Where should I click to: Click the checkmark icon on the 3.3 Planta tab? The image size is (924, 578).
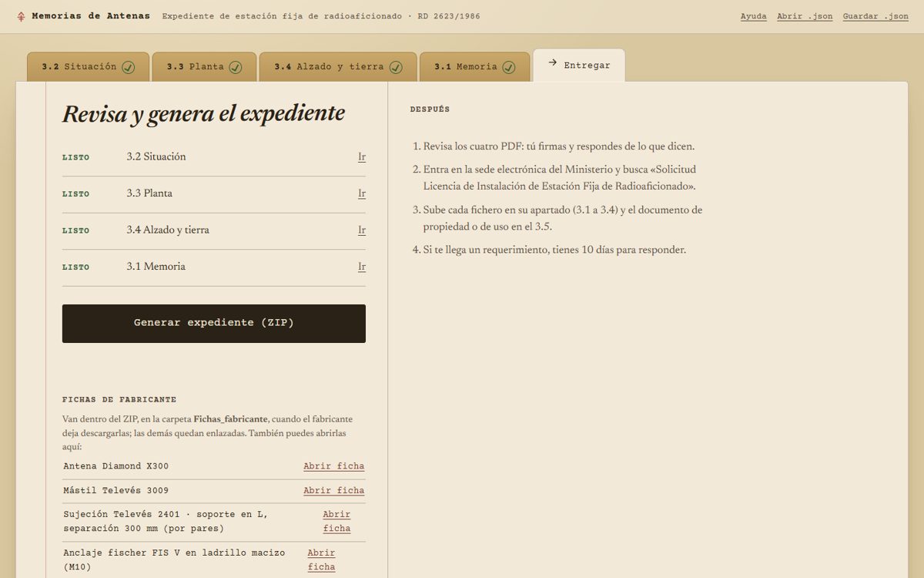pos(236,67)
